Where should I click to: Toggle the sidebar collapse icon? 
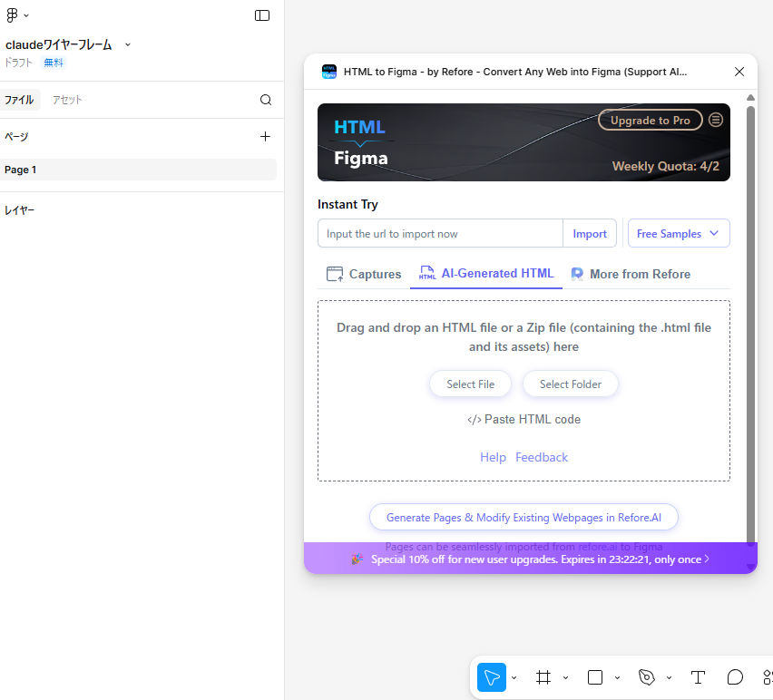[x=262, y=15]
